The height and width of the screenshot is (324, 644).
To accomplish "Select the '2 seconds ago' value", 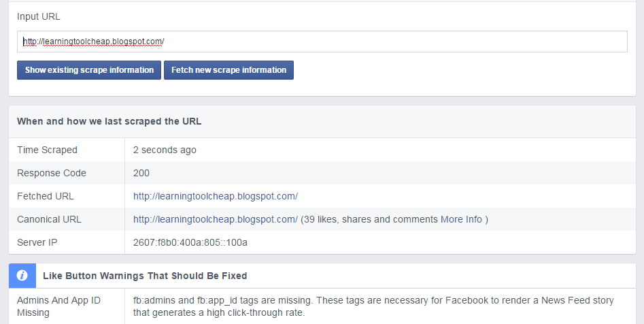I will coord(165,150).
